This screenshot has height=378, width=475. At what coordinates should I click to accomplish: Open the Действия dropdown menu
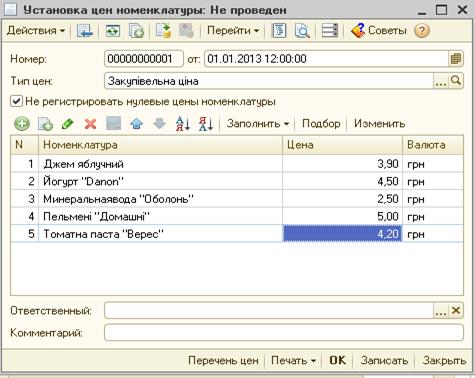tap(36, 31)
